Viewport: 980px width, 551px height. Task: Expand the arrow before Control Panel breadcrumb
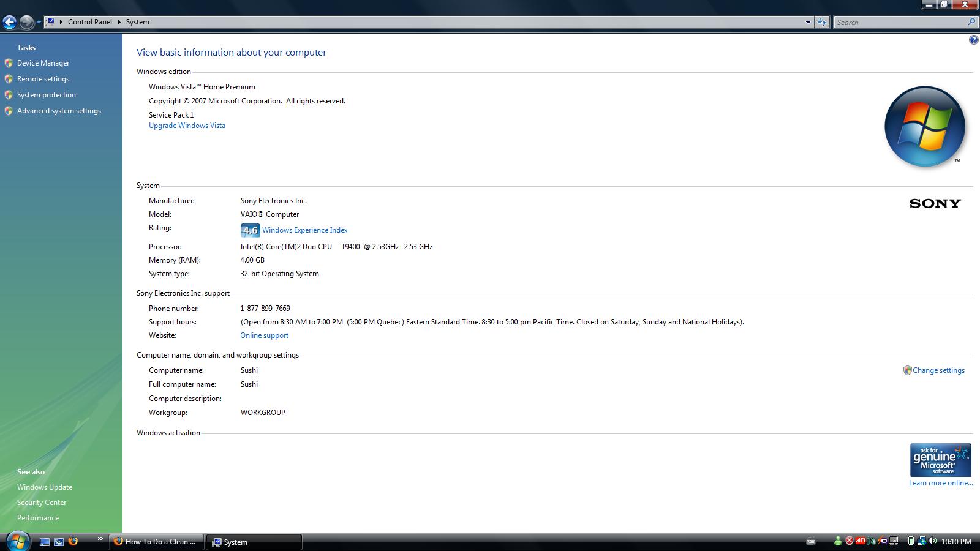tap(61, 22)
